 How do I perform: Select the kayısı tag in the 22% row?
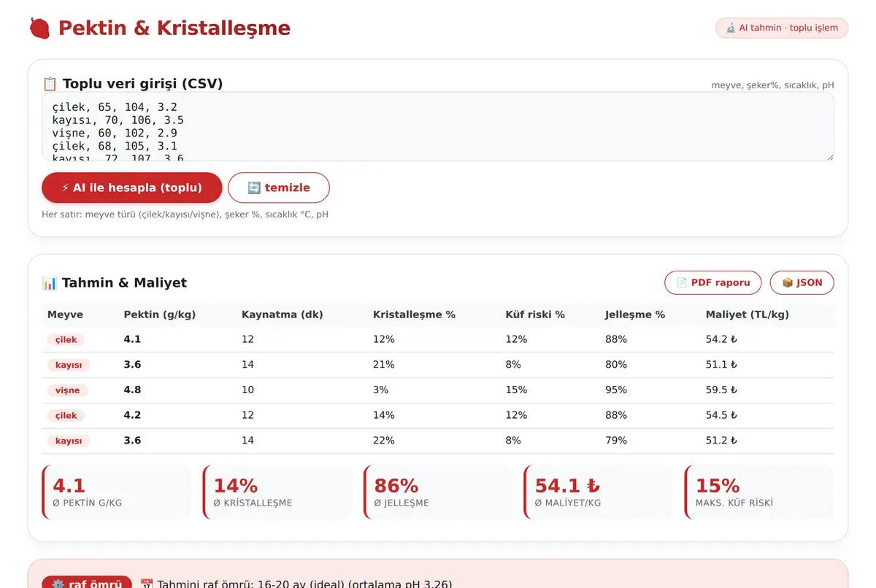(x=69, y=441)
